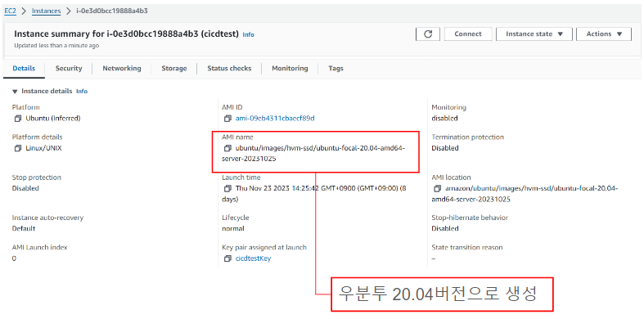Select the Ubuntu (Inferred) platform text

tap(53, 119)
